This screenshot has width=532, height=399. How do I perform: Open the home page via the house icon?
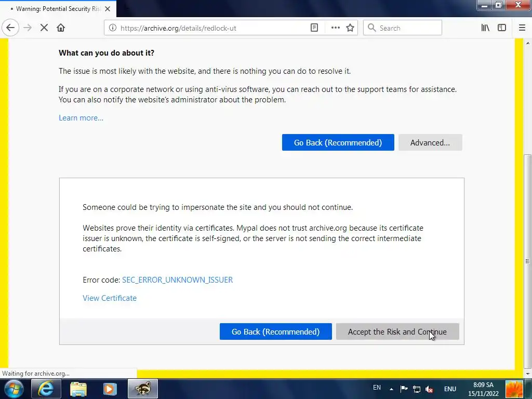tap(61, 28)
